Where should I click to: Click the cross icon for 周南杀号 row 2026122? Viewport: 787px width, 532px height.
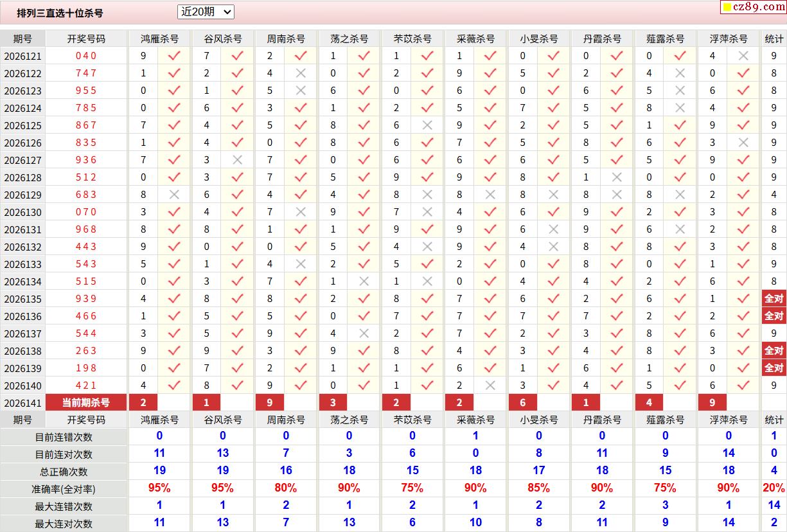click(301, 73)
